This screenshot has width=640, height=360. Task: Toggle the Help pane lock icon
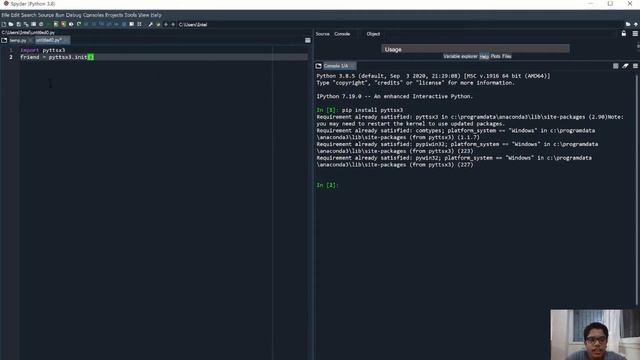(624, 33)
